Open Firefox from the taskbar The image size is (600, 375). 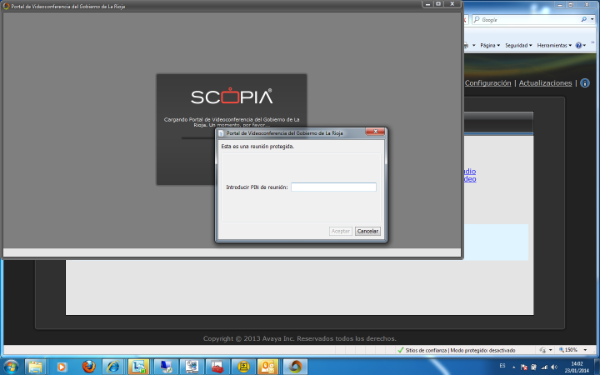pos(88,367)
